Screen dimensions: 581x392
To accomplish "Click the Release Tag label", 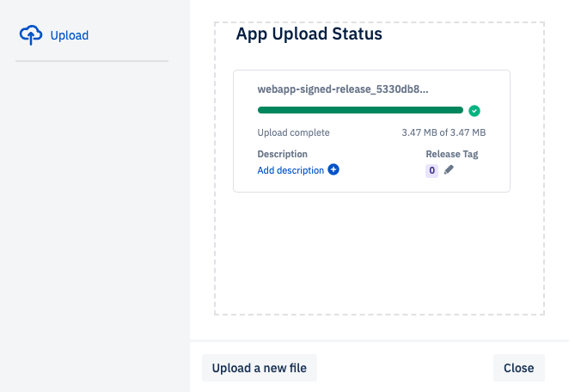I will tap(452, 154).
